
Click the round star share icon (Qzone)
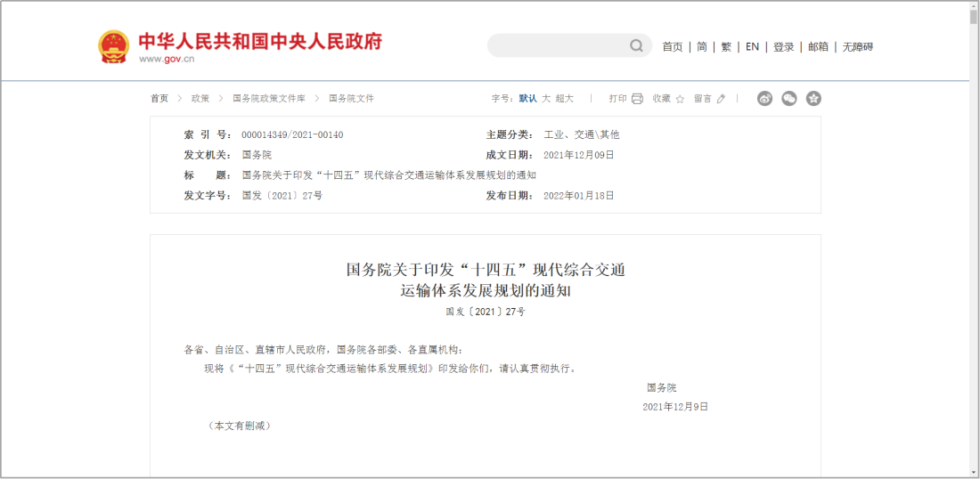coord(813,99)
